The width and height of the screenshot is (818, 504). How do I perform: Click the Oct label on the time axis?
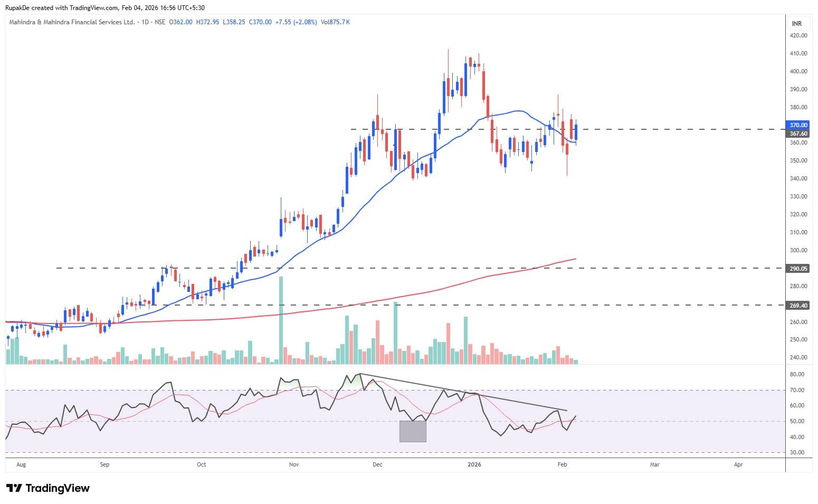click(201, 465)
